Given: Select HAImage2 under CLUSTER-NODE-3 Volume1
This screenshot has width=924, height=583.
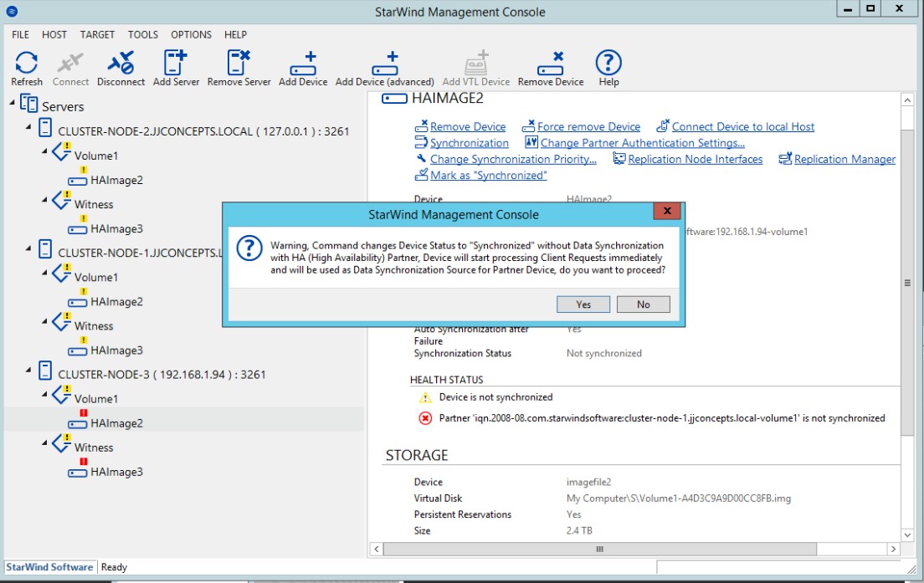Looking at the screenshot, I should pos(116,423).
